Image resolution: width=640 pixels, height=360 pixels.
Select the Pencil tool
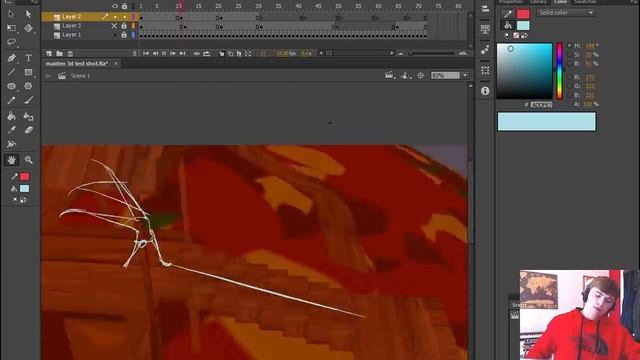click(11, 100)
